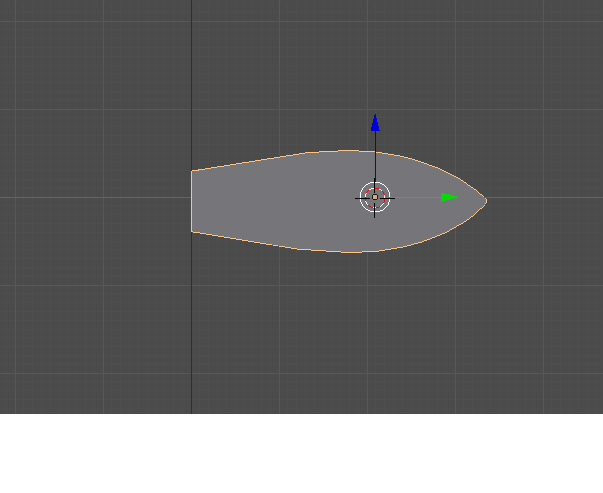This screenshot has height=493, width=603.
Task: Click the 3D cursor crosshair at the object origin
Action: pyautogui.click(x=375, y=198)
